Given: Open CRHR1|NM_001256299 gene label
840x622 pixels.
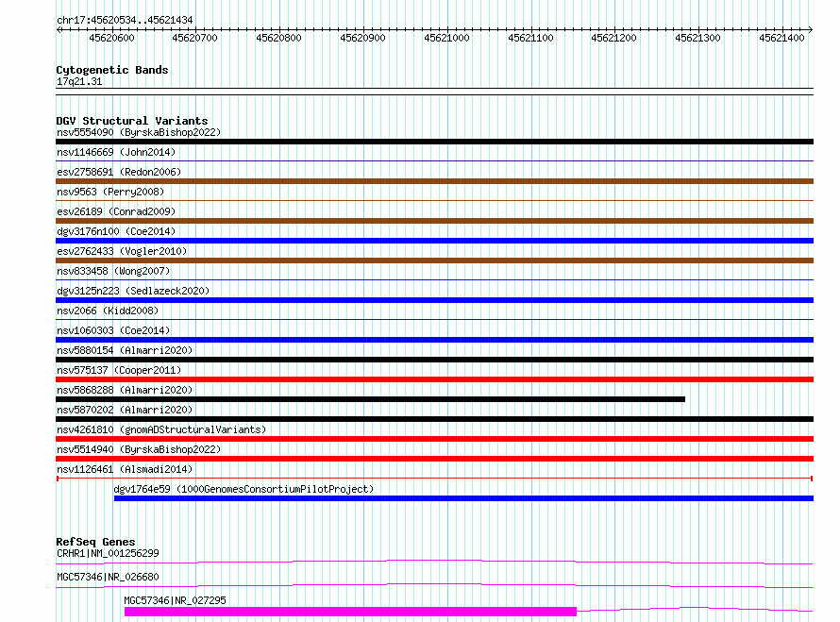Looking at the screenshot, I should point(108,553).
